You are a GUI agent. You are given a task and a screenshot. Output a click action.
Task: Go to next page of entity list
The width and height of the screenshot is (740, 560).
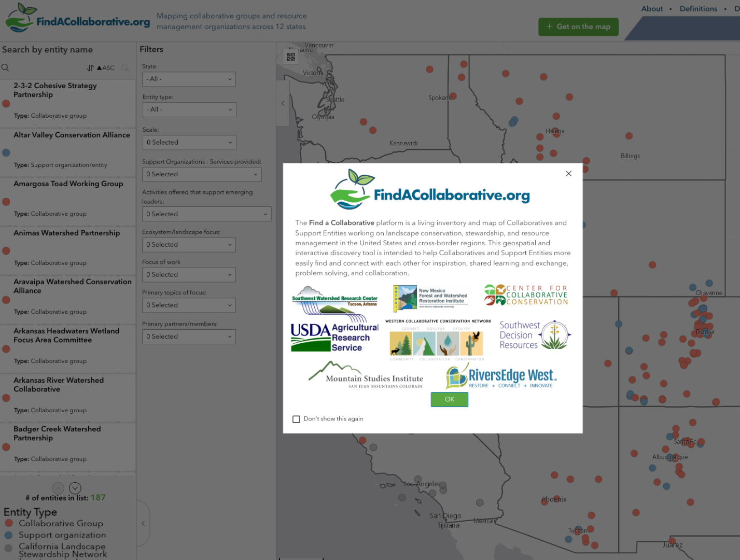(x=75, y=488)
